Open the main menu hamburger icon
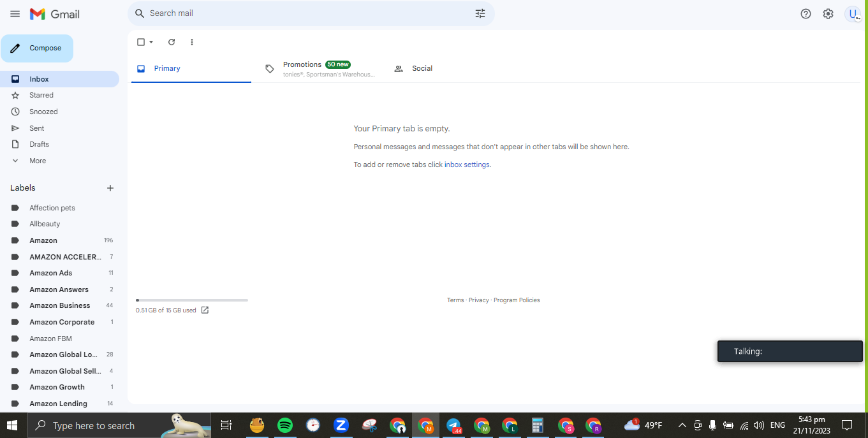The image size is (868, 438). pos(15,14)
